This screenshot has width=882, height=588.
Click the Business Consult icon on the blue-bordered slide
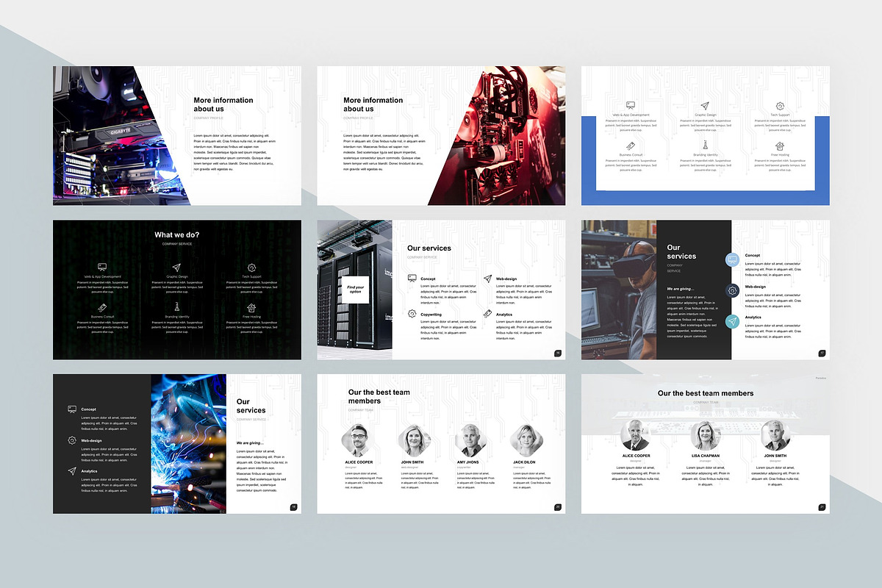click(x=631, y=146)
